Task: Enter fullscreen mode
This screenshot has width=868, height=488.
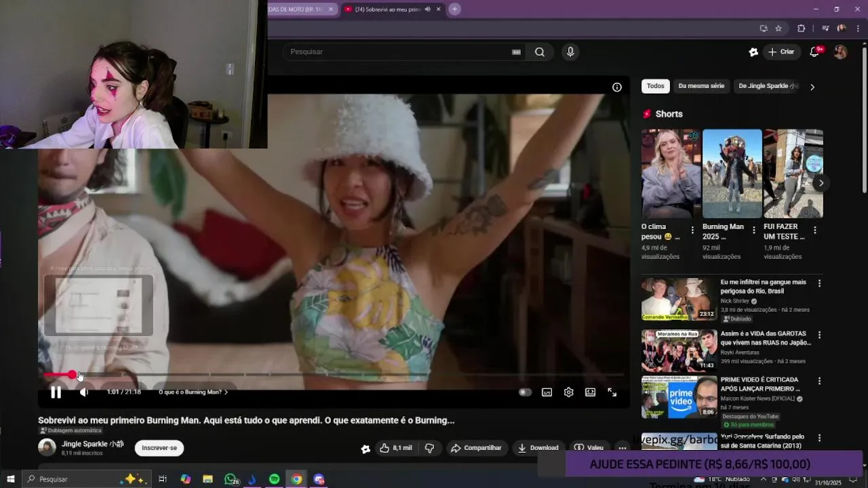Action: [612, 392]
